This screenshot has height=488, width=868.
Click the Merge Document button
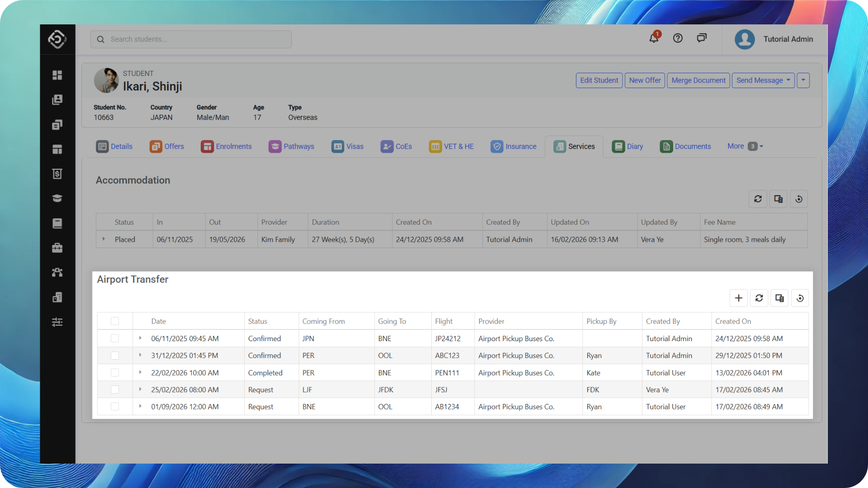pos(698,80)
